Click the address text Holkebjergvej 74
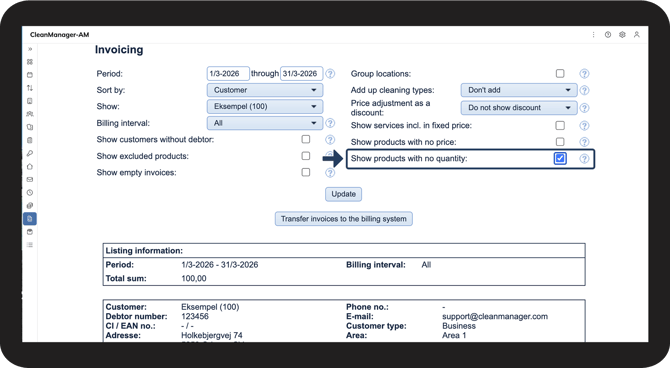The width and height of the screenshot is (670, 368). [212, 335]
